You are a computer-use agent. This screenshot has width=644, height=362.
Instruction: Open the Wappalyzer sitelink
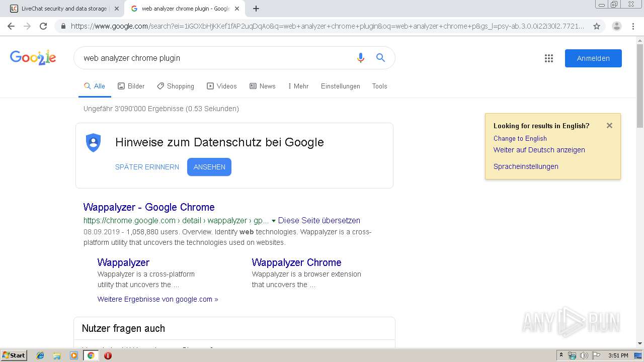pyautogui.click(x=123, y=262)
